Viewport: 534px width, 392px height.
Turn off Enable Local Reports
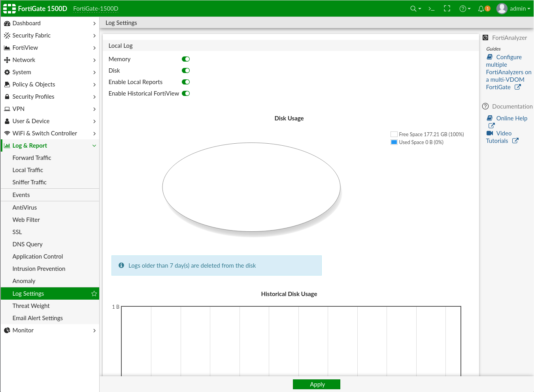click(x=186, y=82)
